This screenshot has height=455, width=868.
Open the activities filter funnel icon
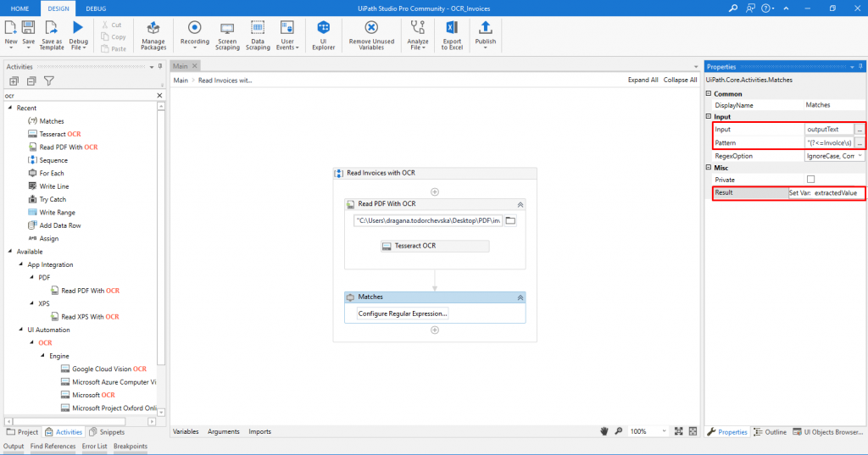pyautogui.click(x=48, y=80)
